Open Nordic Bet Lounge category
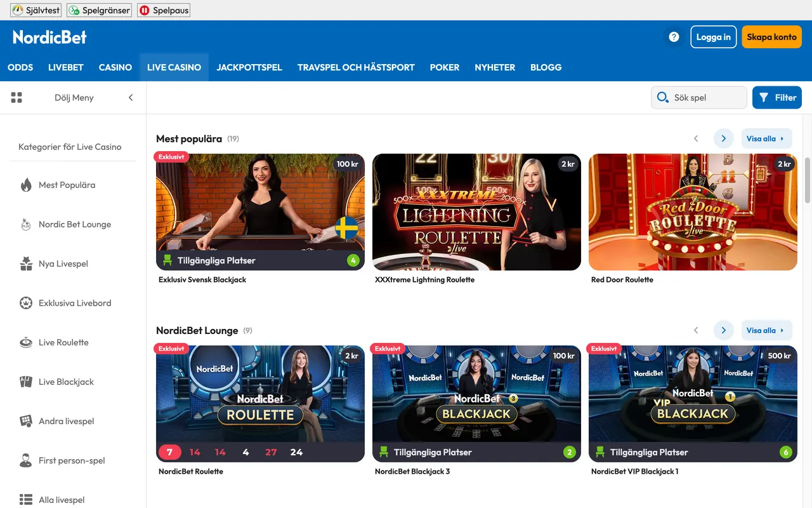The width and height of the screenshot is (812, 508). tap(75, 224)
